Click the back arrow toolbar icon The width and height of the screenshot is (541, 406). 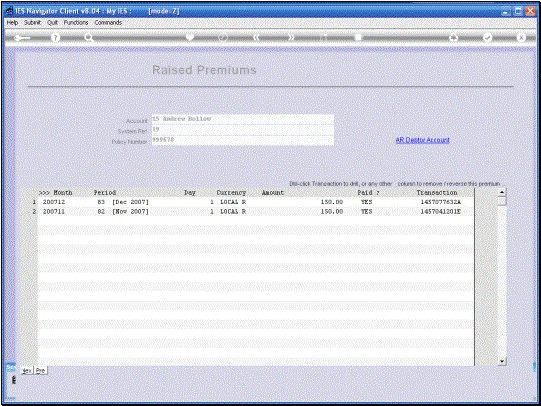22,37
